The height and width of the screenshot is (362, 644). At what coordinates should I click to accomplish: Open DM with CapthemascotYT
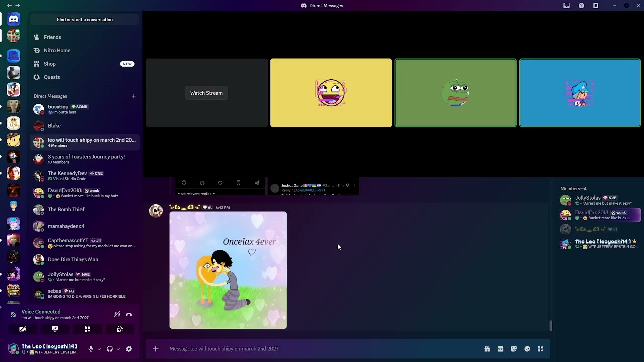point(85,243)
